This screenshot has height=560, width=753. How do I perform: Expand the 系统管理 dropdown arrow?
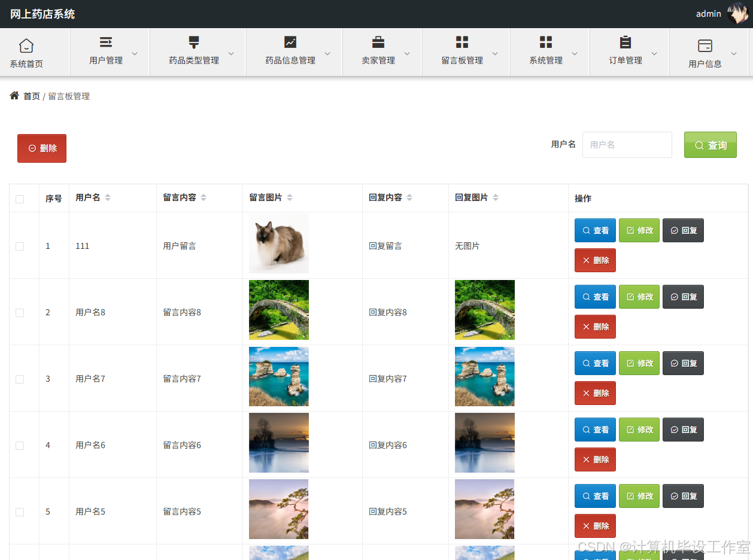tap(575, 54)
